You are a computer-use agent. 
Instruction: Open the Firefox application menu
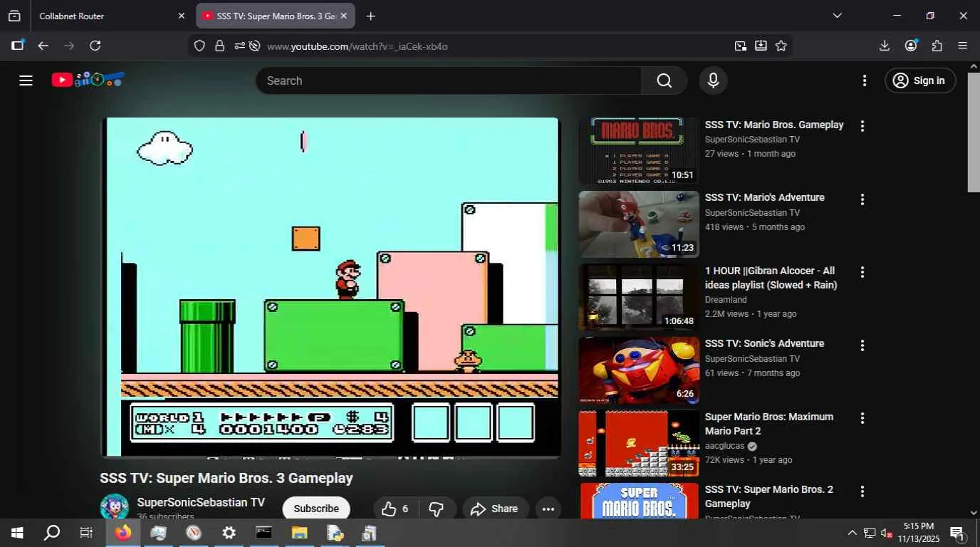pyautogui.click(x=963, y=46)
